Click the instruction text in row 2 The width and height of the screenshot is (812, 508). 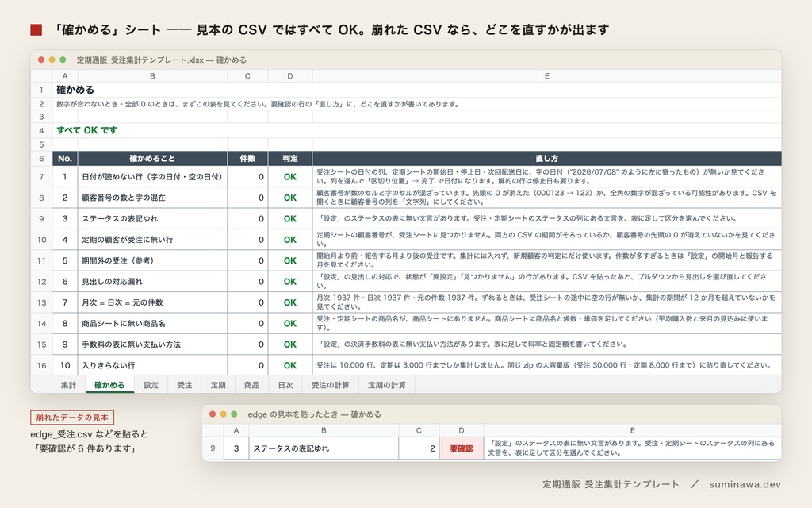258,104
